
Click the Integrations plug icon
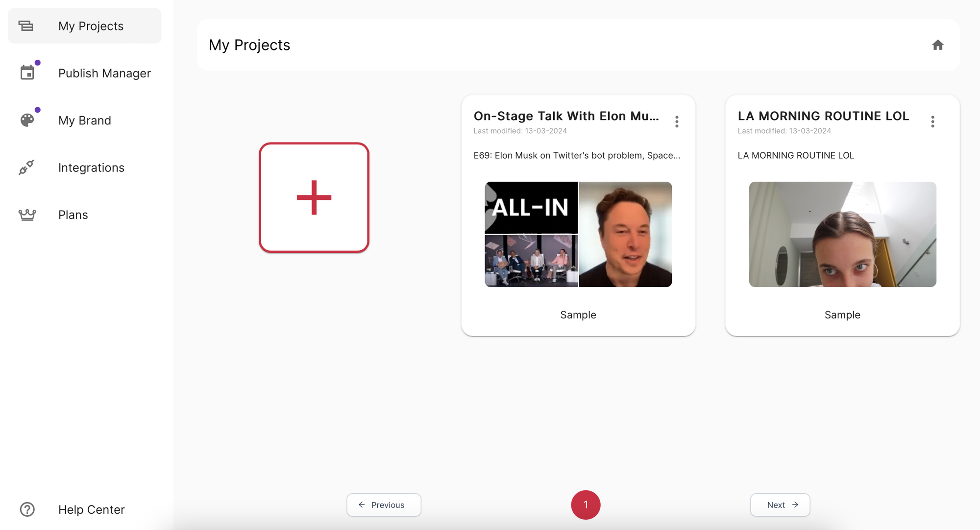[26, 168]
